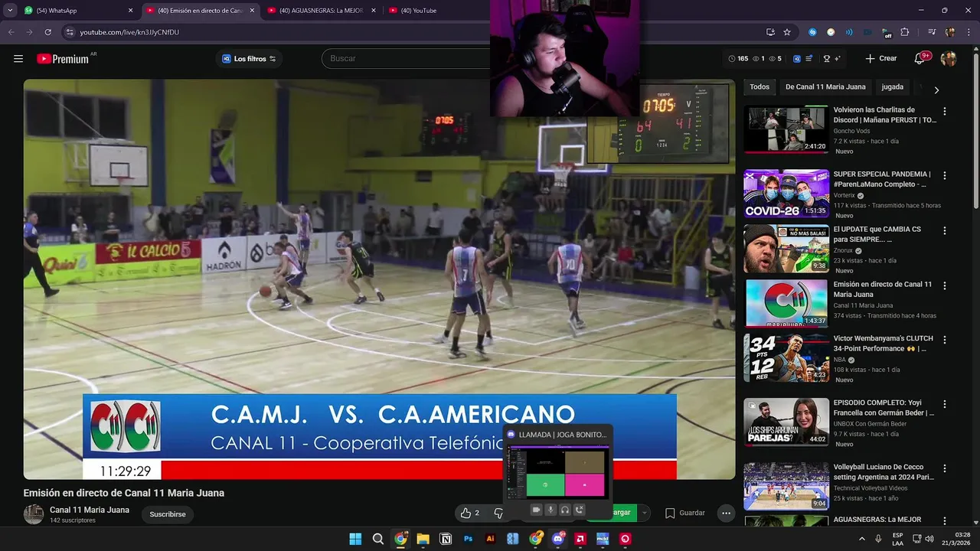Open more actions ellipsis below the video
Screen dimensions: 980x551
[x=726, y=513]
